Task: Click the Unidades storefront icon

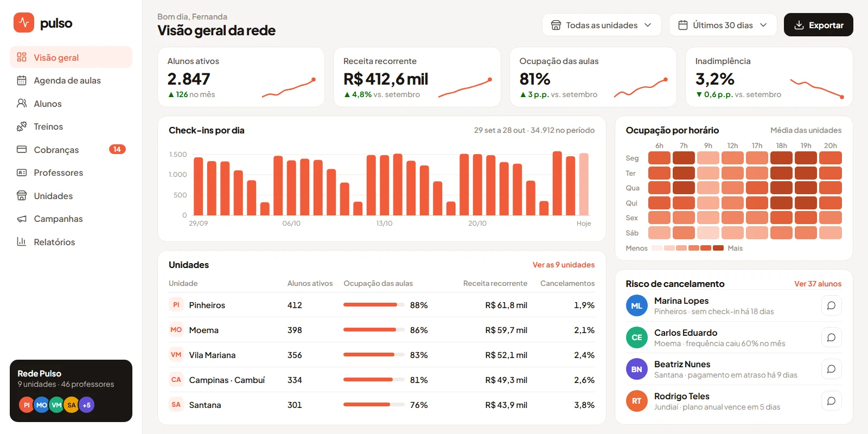Action: coord(22,195)
